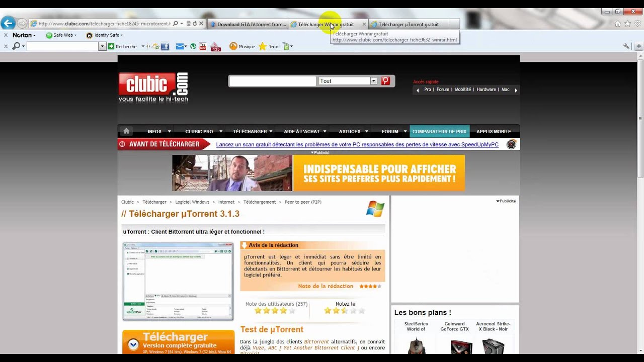This screenshot has width=644, height=362.
Task: Switch to the Télécharger µTorrent gratuit tab
Action: pyautogui.click(x=408, y=24)
